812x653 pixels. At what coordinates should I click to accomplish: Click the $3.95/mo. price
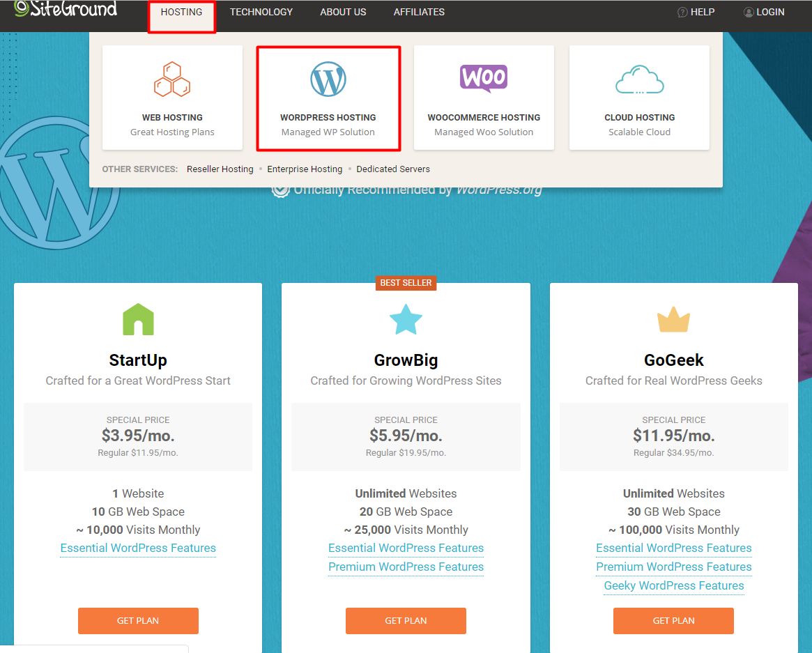point(138,436)
